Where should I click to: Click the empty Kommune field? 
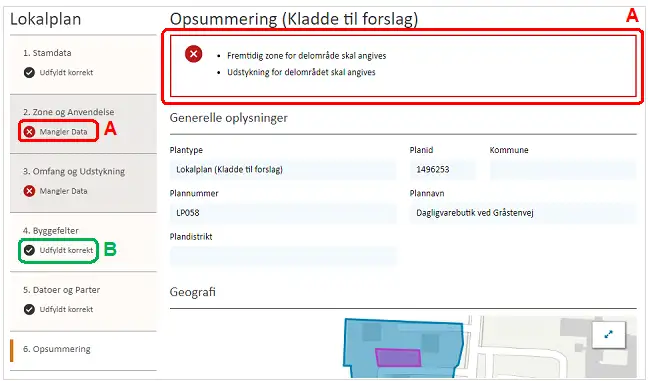pos(563,170)
